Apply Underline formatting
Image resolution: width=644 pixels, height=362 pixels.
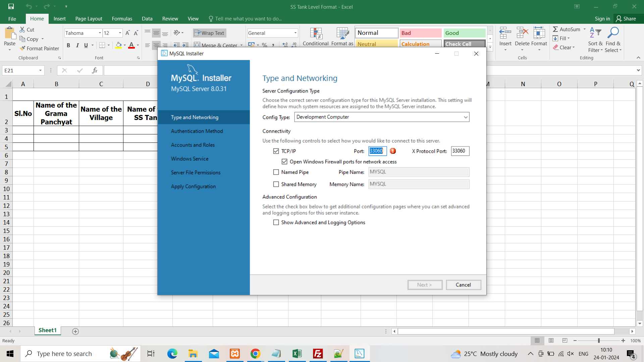pyautogui.click(x=86, y=45)
